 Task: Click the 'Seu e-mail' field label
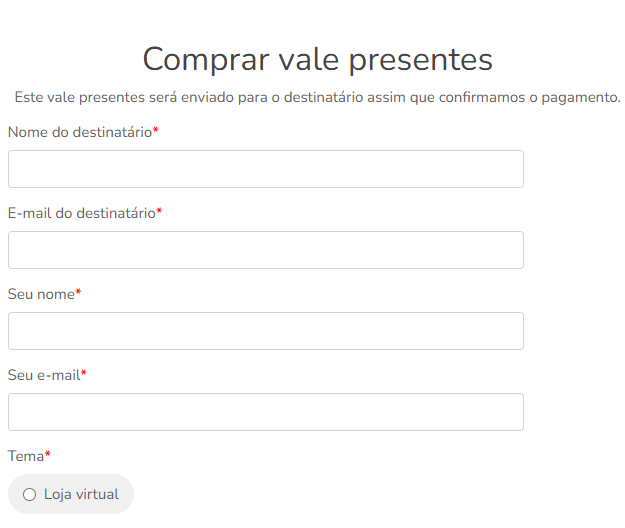pos(44,375)
